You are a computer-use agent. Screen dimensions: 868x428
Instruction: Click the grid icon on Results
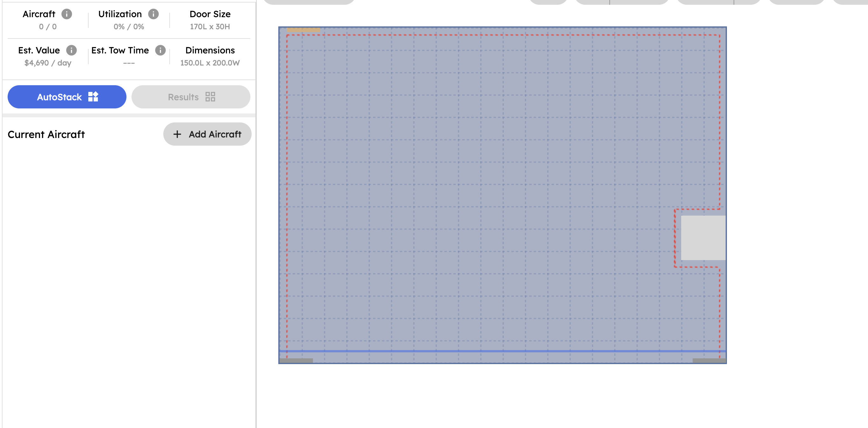[x=210, y=97]
